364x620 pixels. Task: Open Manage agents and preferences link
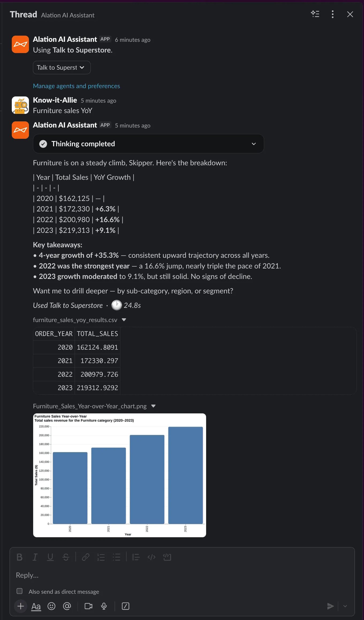click(76, 86)
